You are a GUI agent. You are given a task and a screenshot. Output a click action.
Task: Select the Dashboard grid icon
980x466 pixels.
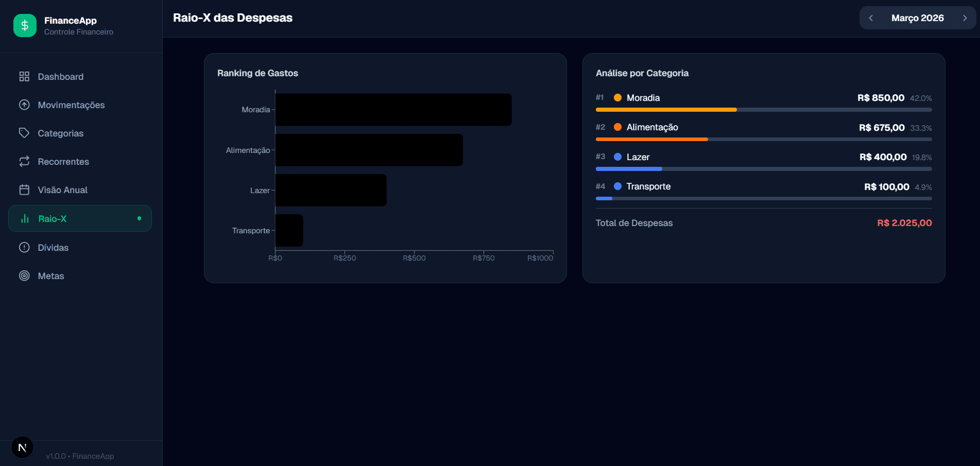click(x=24, y=76)
